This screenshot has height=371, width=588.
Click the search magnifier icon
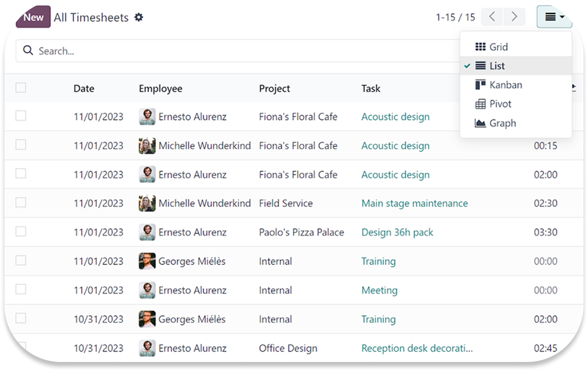(28, 51)
